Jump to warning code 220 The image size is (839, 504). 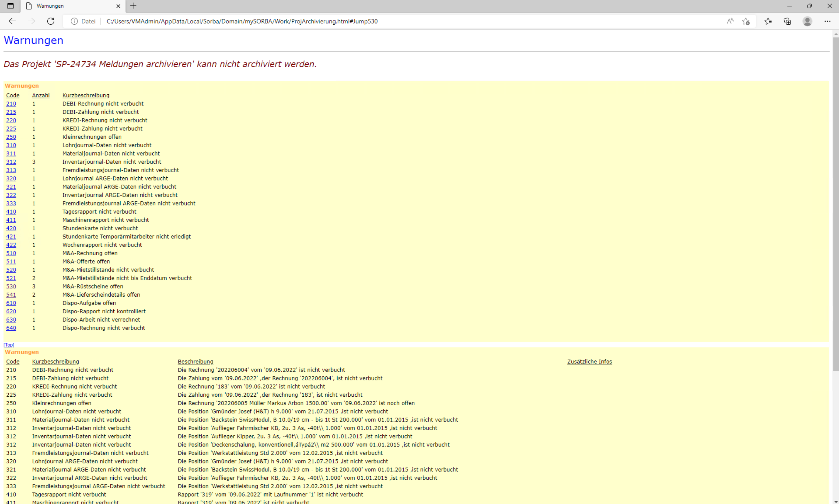point(11,120)
